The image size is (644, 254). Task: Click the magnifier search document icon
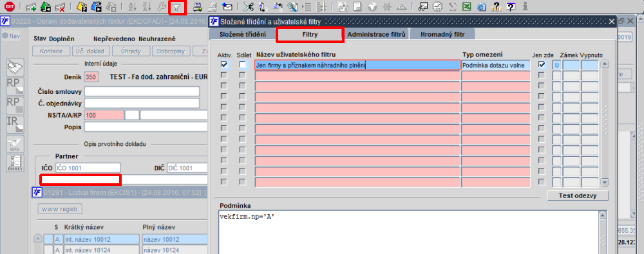coord(292,6)
